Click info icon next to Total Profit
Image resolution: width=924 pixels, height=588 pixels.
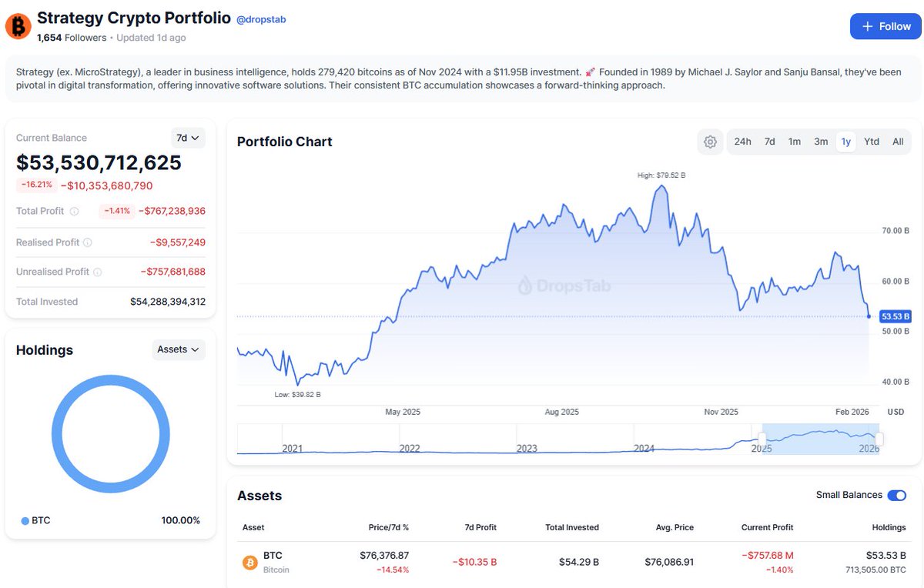click(74, 211)
